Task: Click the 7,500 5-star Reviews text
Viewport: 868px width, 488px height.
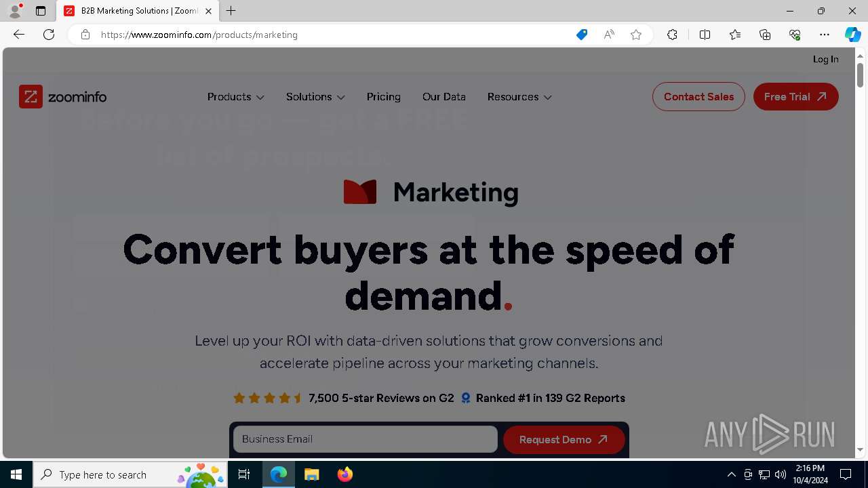Action: point(381,398)
